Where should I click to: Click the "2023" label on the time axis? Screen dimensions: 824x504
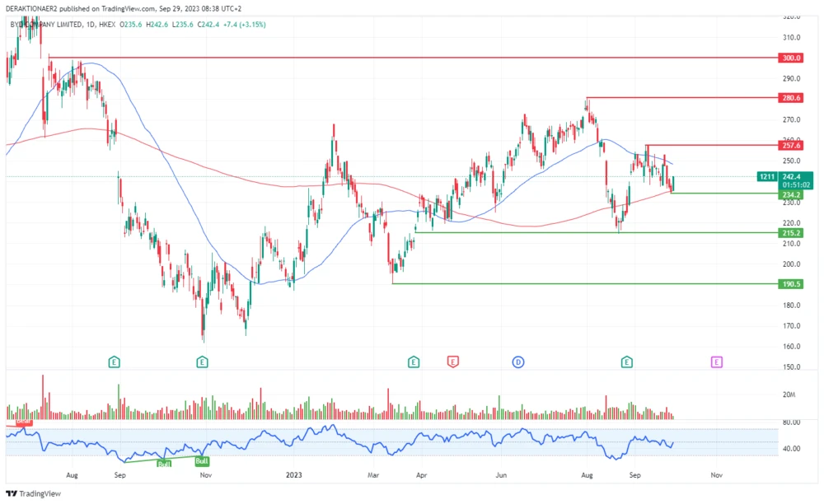click(x=293, y=475)
